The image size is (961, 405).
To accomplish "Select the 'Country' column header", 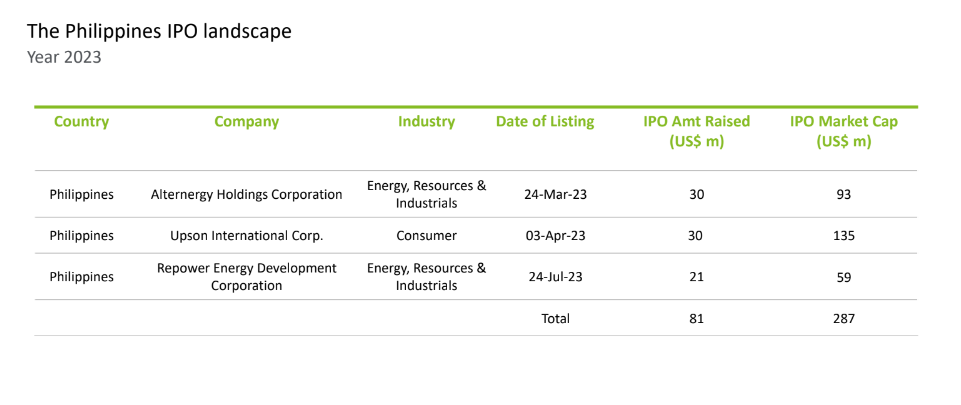I will 82,121.
